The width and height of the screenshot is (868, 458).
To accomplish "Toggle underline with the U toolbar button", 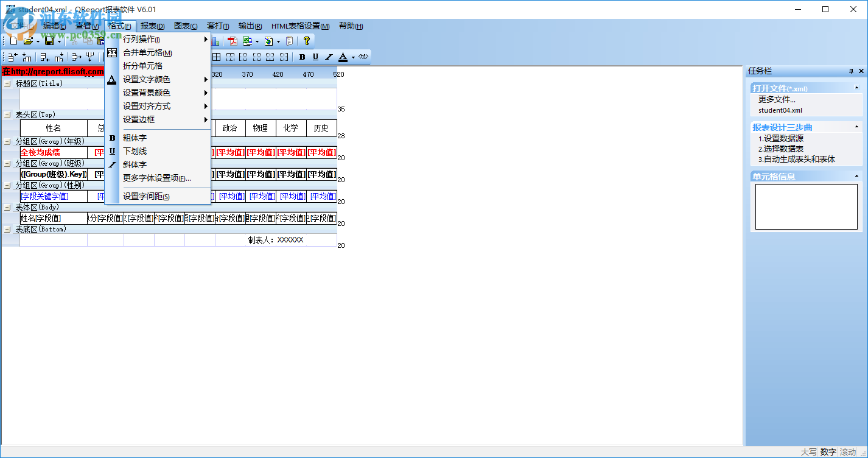I will (x=315, y=57).
